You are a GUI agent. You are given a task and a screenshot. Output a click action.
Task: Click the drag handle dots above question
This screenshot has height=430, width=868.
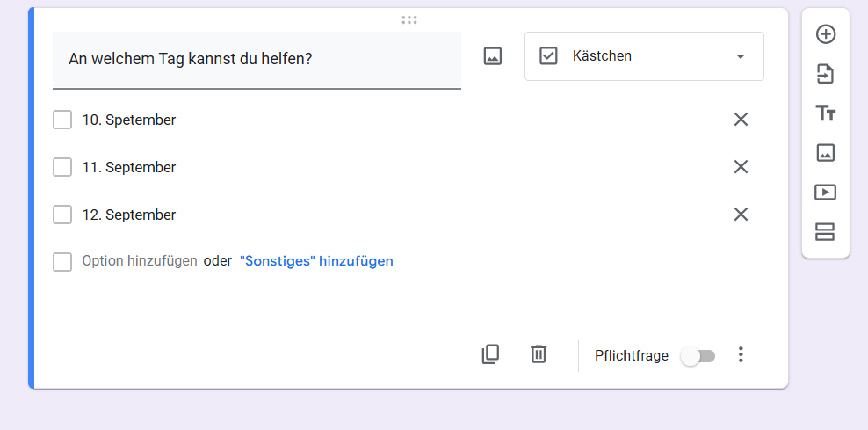click(409, 20)
